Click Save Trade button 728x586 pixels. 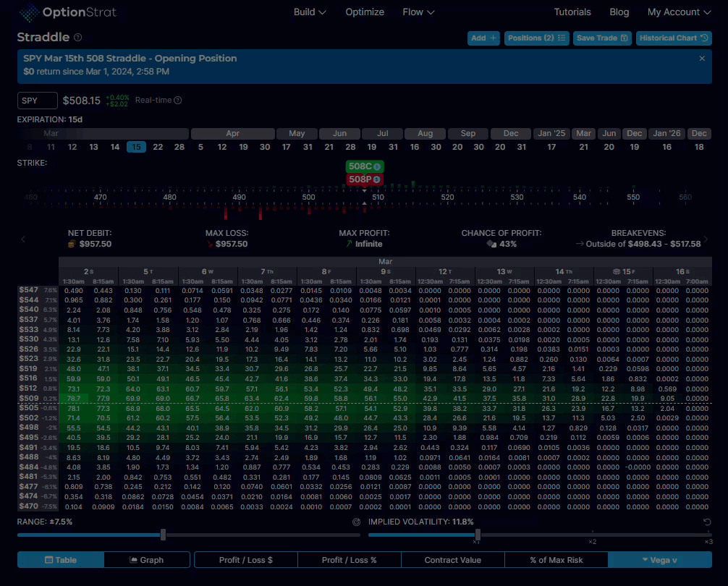601,38
